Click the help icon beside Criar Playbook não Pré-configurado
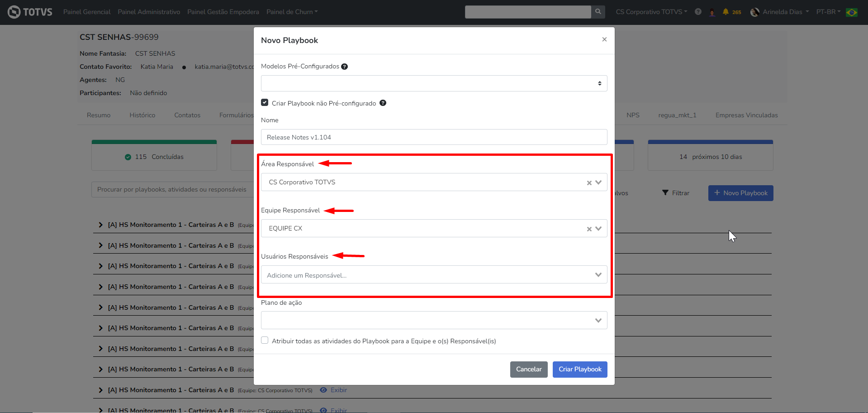Image resolution: width=868 pixels, height=413 pixels. point(383,103)
